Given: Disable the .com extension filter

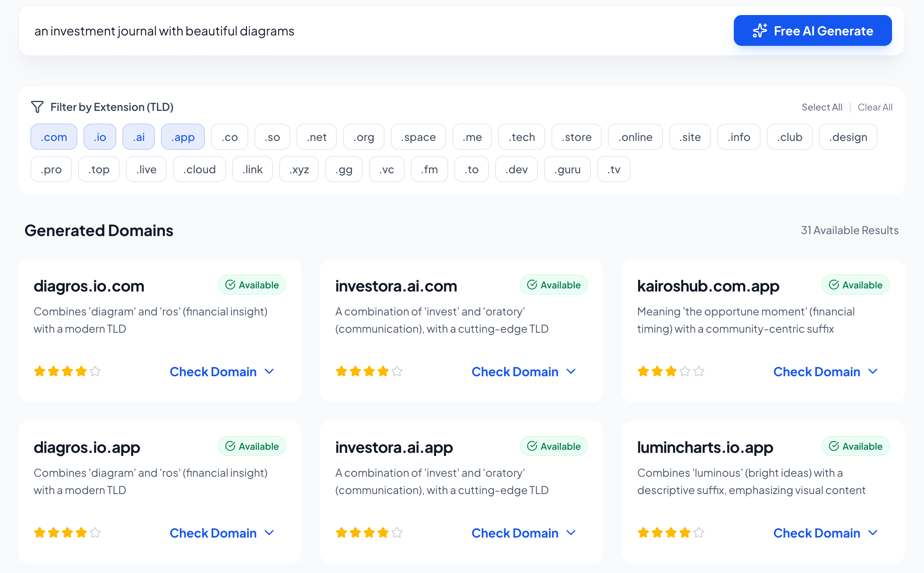Looking at the screenshot, I should click(x=54, y=137).
